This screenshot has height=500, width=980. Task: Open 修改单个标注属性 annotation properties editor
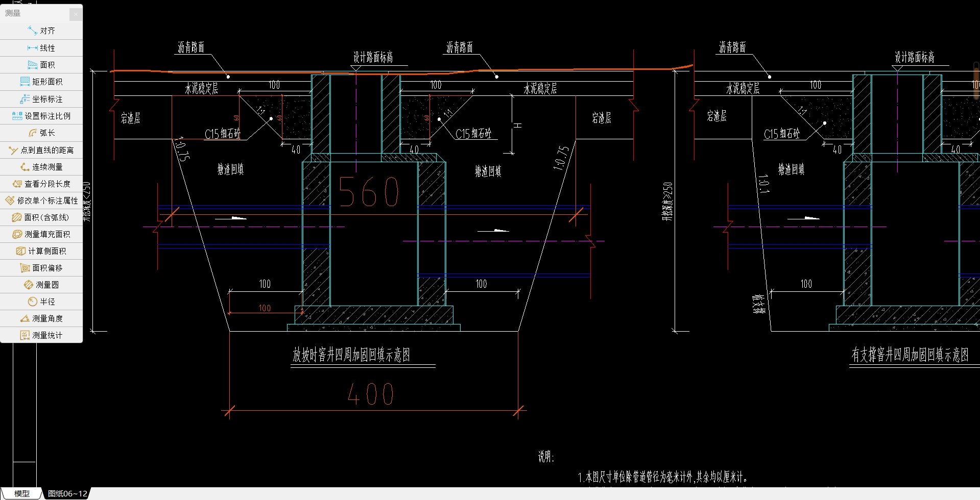(41, 201)
